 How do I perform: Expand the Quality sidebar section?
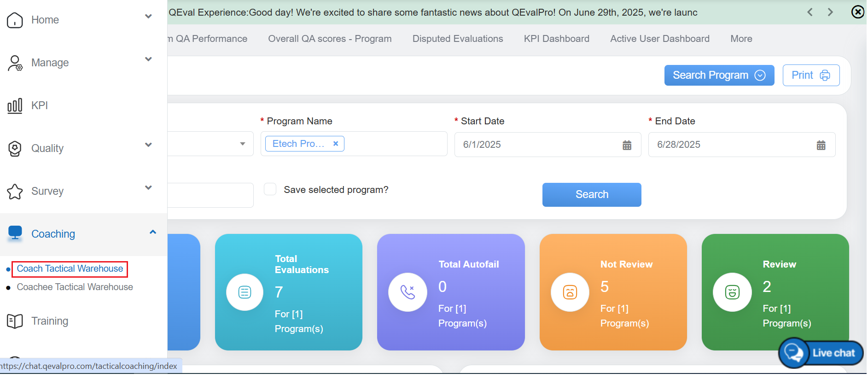148,145
